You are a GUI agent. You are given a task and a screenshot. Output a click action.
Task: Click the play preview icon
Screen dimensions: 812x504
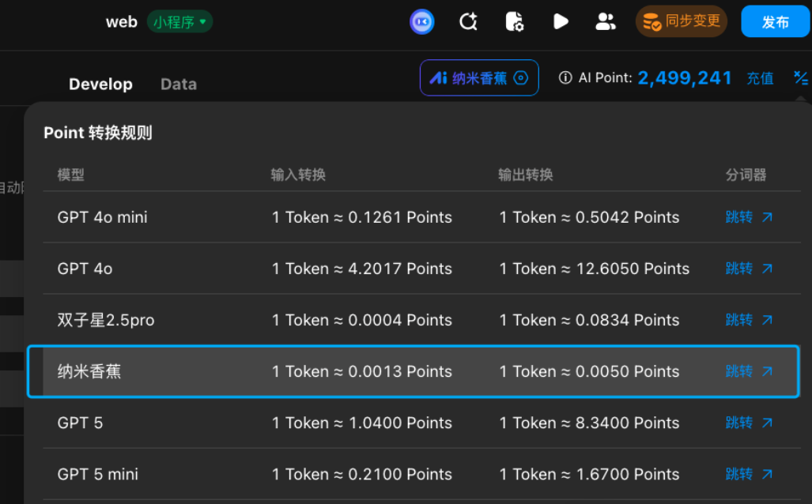point(561,22)
